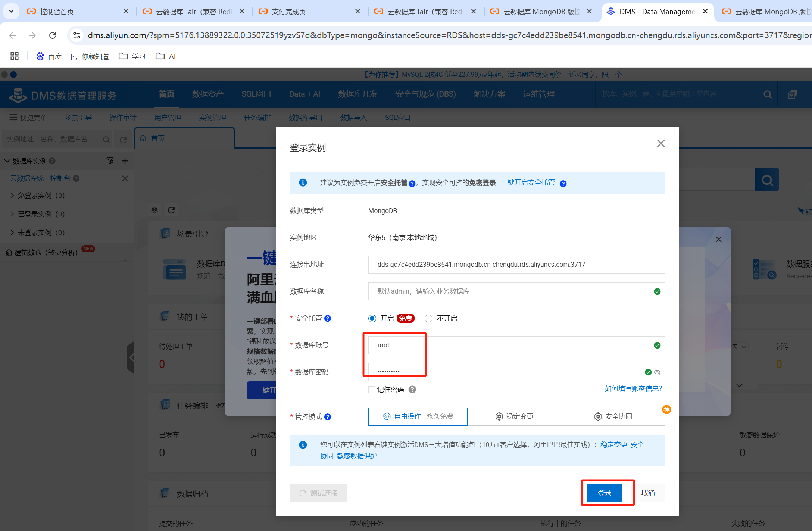This screenshot has height=531, width=812.
Task: Click 数据库账号 input containing root
Action: pos(516,345)
